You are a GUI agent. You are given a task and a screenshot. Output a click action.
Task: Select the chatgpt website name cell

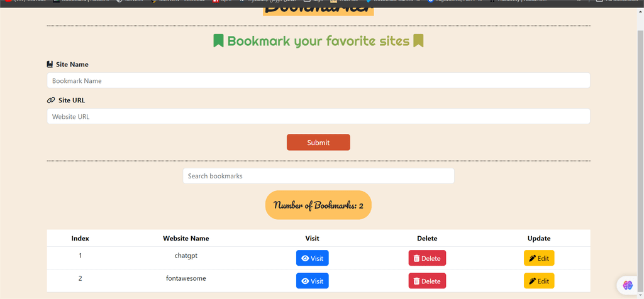point(186,256)
